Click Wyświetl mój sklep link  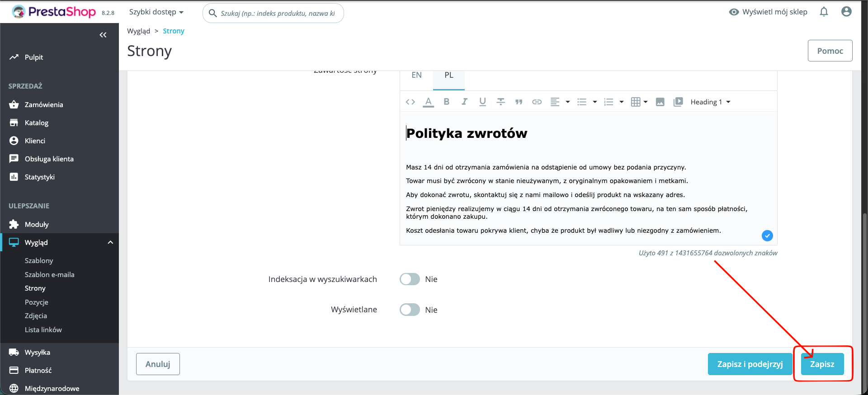tap(768, 12)
